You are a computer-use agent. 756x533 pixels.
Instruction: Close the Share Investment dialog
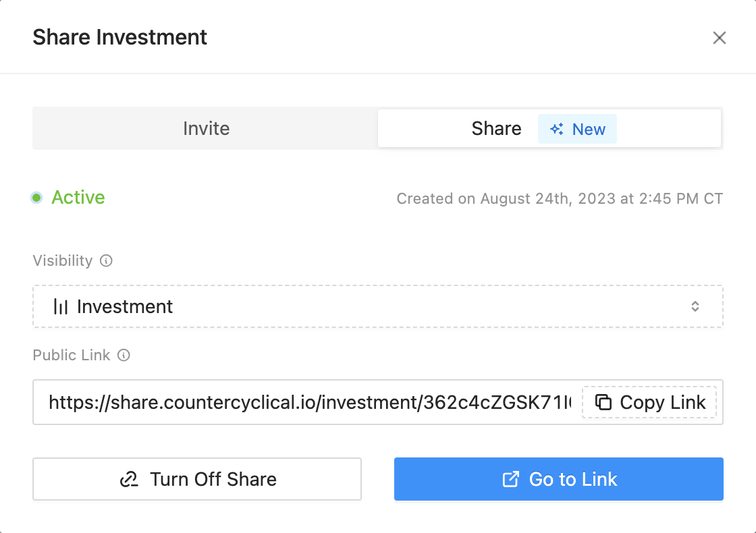coord(720,38)
